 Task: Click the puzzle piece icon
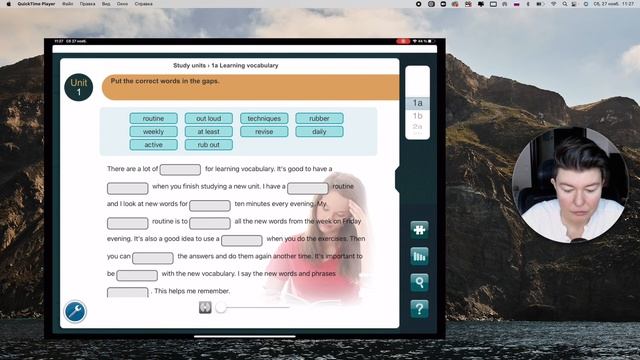point(419,230)
